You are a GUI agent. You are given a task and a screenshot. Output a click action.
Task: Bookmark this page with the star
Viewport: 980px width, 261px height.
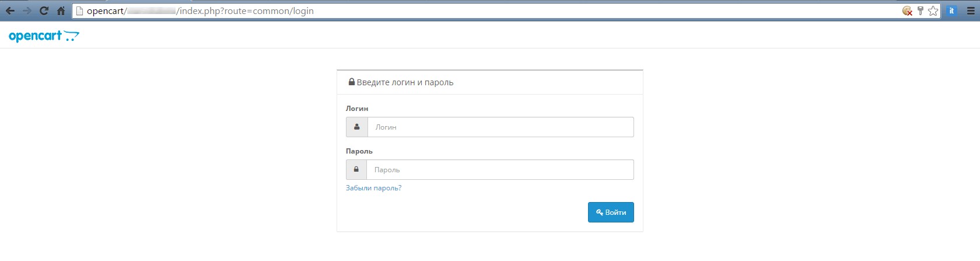coord(933,11)
